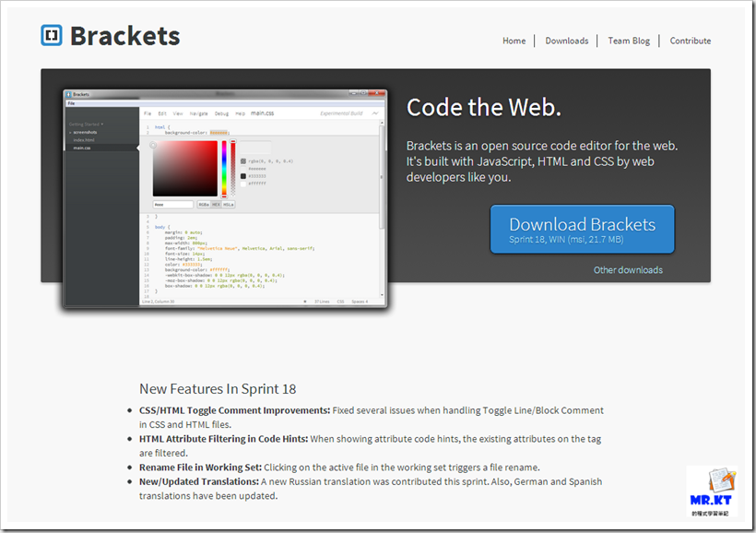756x533 pixels.
Task: Open the Help menu in editor screenshot
Action: pyautogui.click(x=240, y=113)
